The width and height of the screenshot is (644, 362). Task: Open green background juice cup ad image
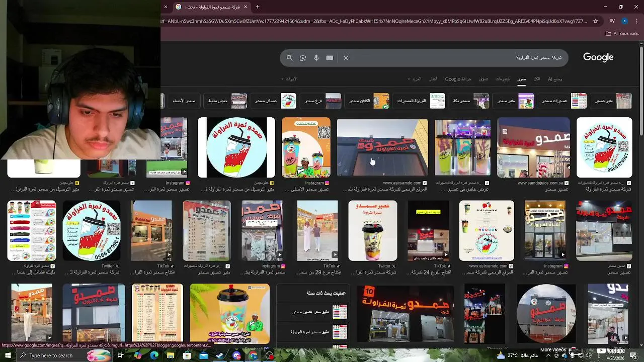click(229, 314)
